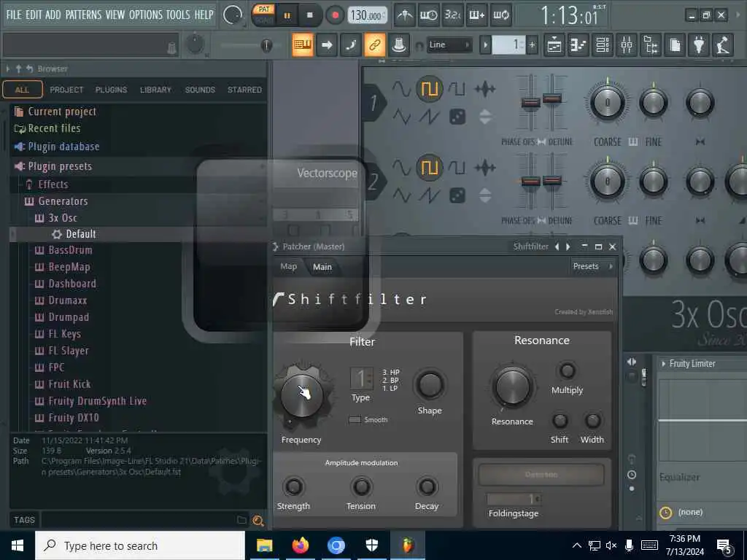Viewport: 747px width, 560px height.
Task: Open the Line snap dropdown
Action: (x=449, y=44)
